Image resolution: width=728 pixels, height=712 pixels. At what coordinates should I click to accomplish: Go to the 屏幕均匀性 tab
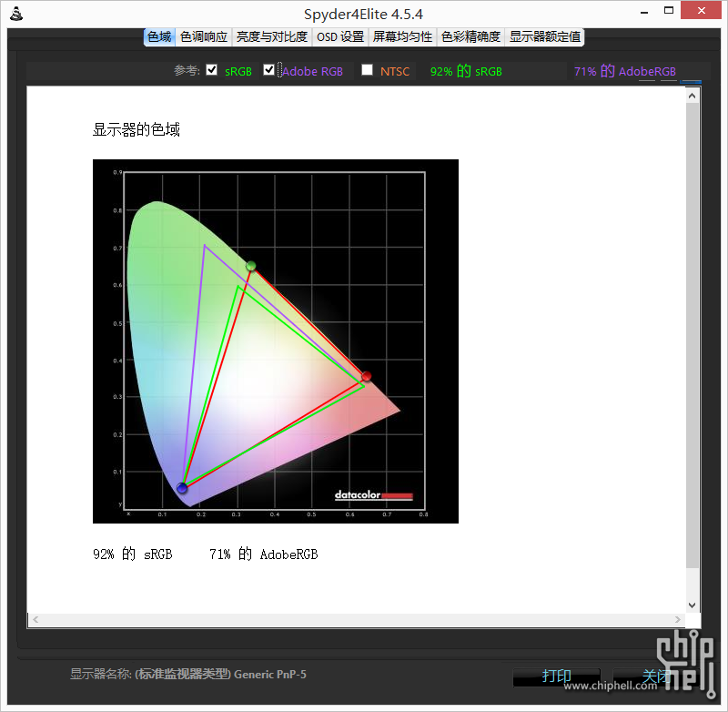tap(402, 36)
